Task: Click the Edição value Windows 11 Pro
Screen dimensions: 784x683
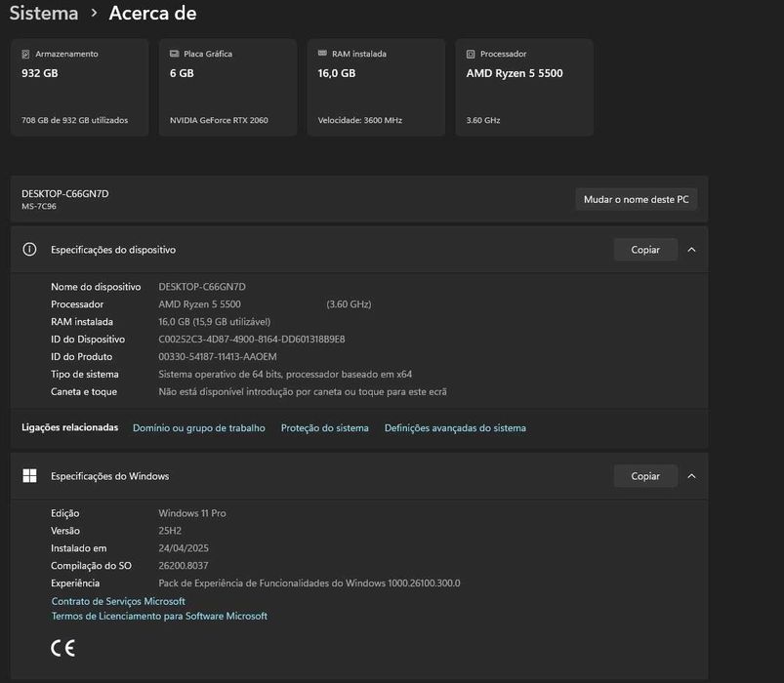Action: (192, 513)
